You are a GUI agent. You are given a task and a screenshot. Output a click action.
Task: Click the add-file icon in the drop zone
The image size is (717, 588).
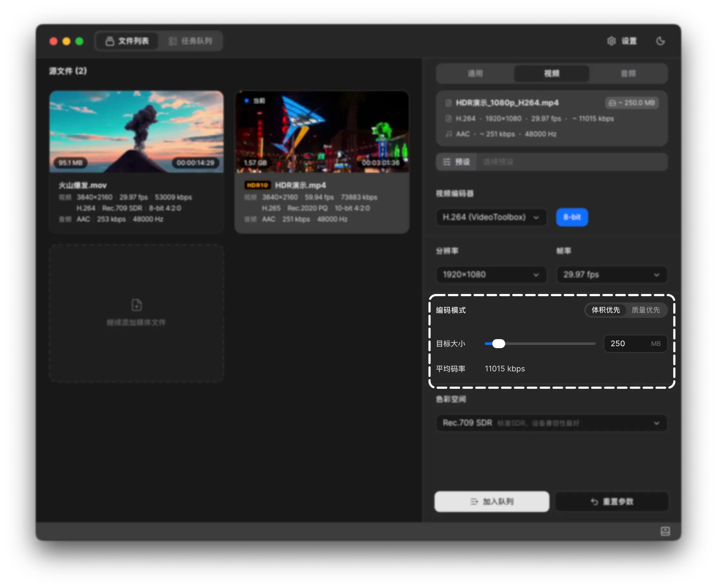click(x=136, y=305)
